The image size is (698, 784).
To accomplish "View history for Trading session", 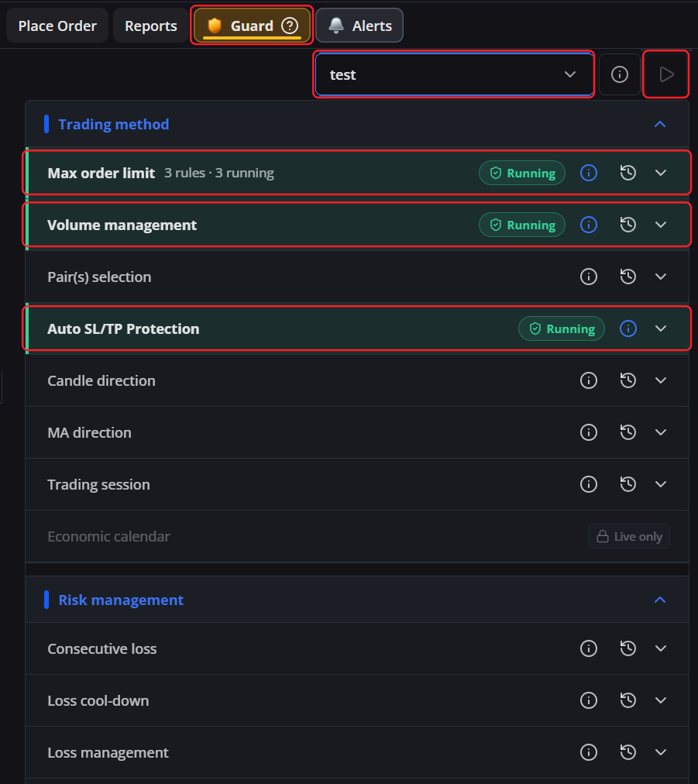I will [x=628, y=484].
